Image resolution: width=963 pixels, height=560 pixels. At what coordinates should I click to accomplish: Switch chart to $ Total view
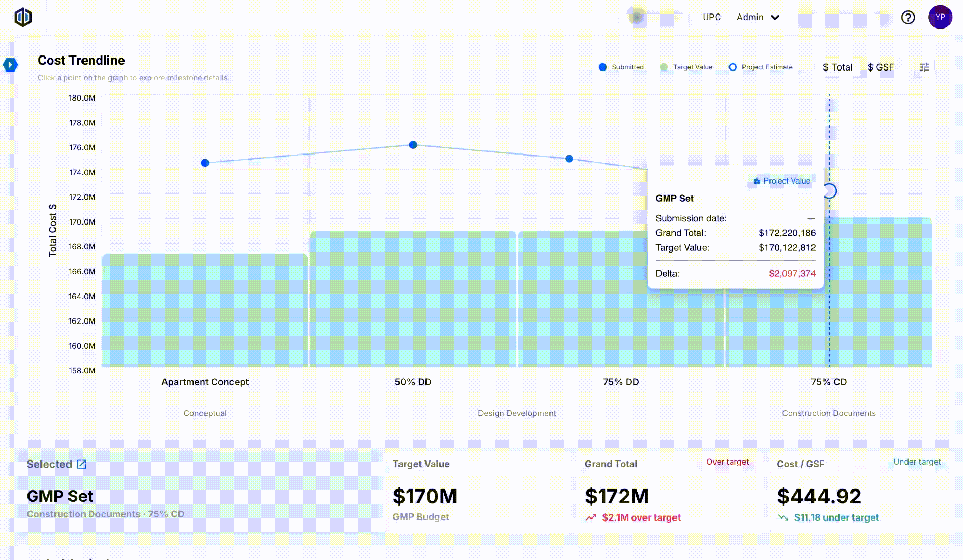[x=837, y=67]
